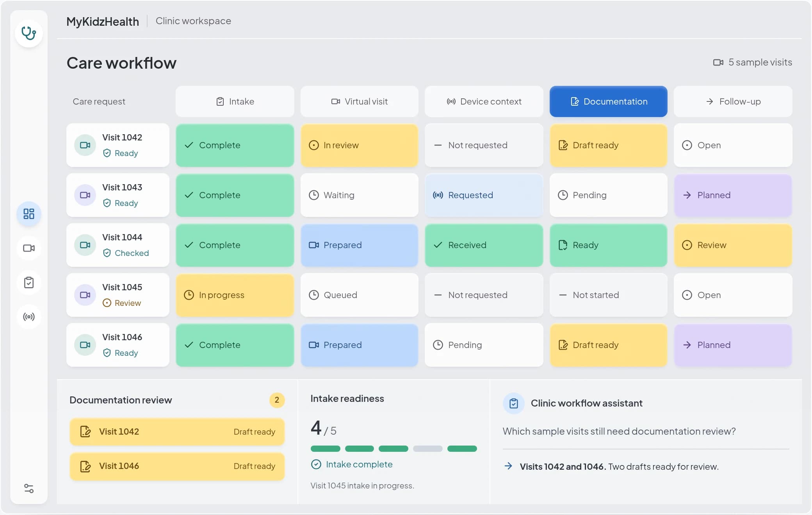
Task: Click the first green intake readiness segment
Action: point(326,449)
